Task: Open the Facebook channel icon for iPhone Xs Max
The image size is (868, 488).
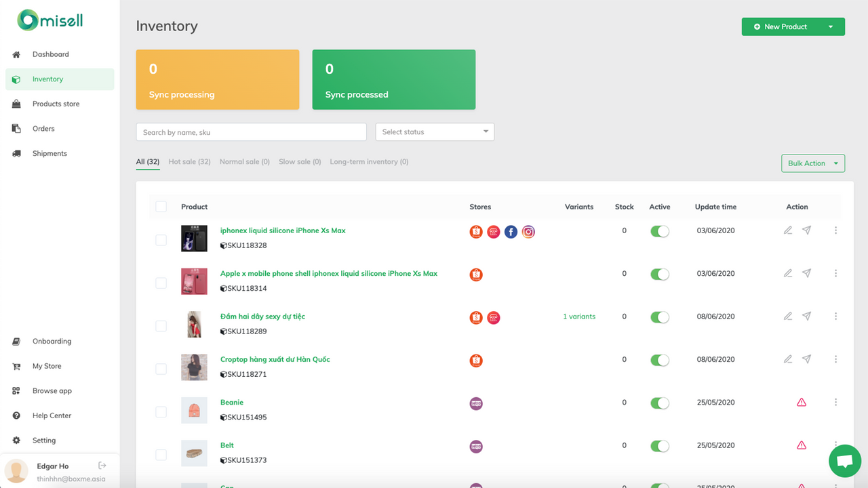Action: pyautogui.click(x=511, y=231)
